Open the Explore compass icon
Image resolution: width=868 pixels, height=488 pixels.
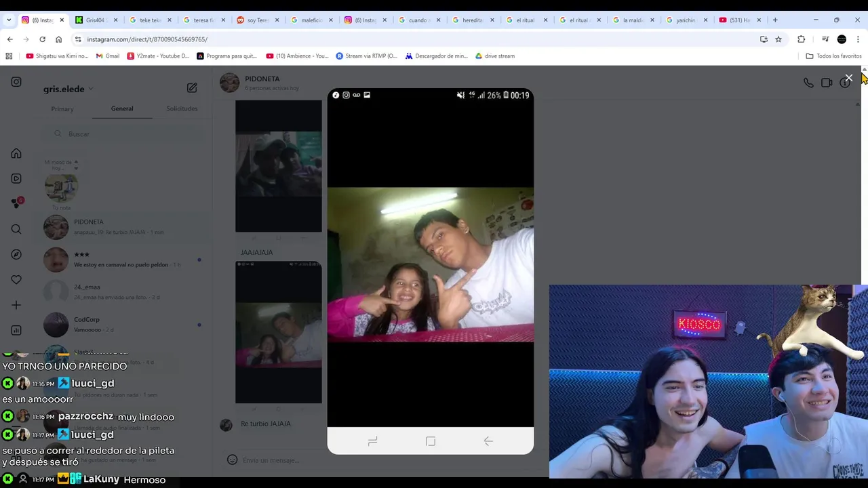point(16,254)
